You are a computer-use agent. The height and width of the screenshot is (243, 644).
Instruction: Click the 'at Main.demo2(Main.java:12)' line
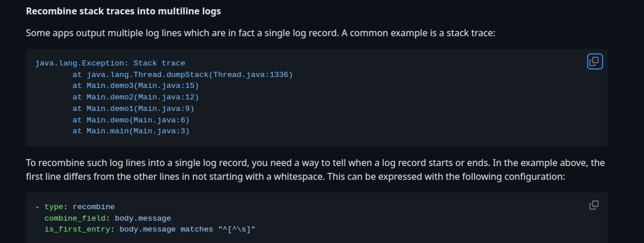coord(135,97)
